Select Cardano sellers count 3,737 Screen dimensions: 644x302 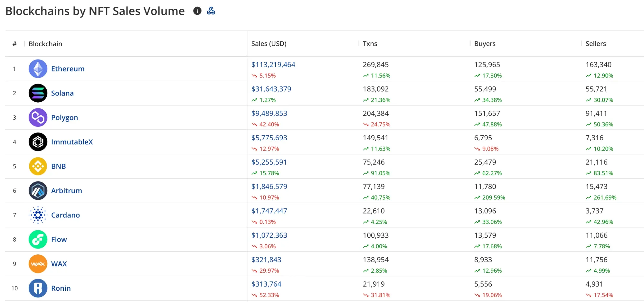(594, 211)
